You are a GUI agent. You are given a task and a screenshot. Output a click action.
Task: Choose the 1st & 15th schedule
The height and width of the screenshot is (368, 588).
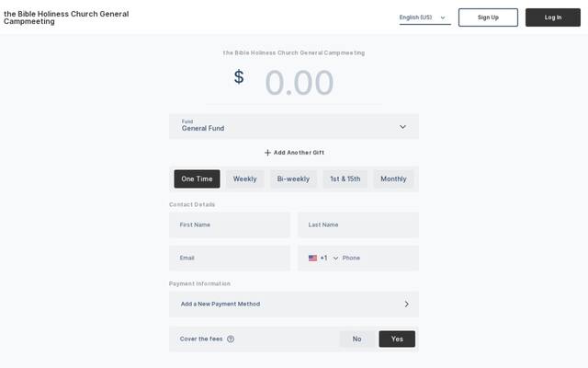pos(345,179)
